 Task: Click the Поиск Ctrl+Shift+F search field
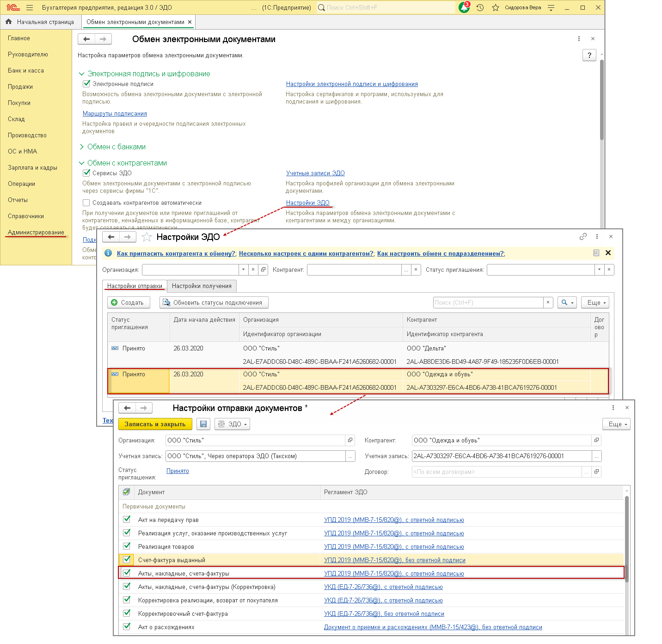386,7
